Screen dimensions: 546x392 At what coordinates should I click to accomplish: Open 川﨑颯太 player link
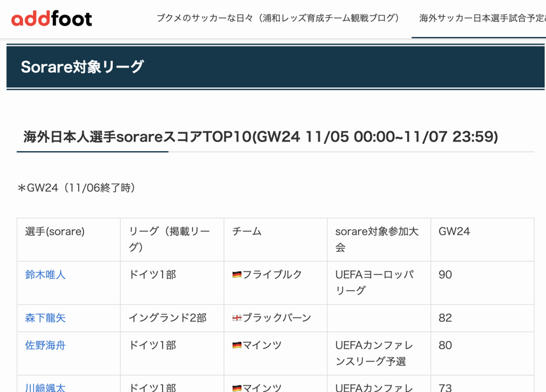point(45,387)
